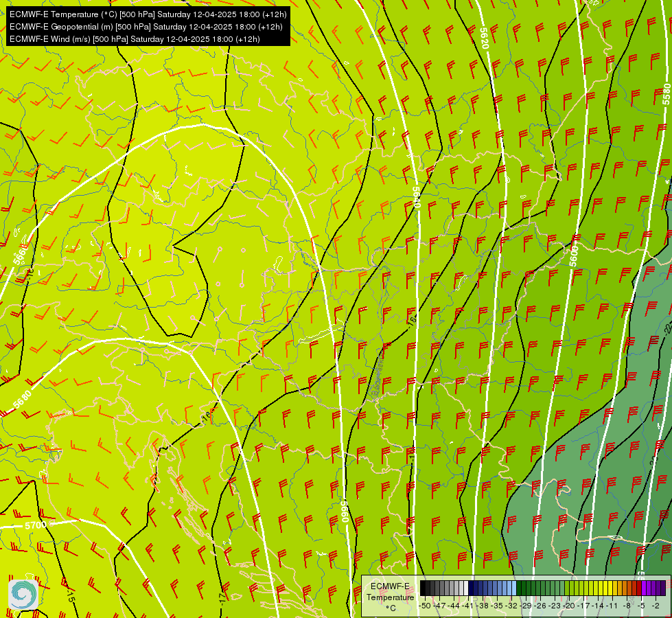Select the 5620 geopotential contour label
Viewport: 672px width, 618px height.
click(x=485, y=38)
